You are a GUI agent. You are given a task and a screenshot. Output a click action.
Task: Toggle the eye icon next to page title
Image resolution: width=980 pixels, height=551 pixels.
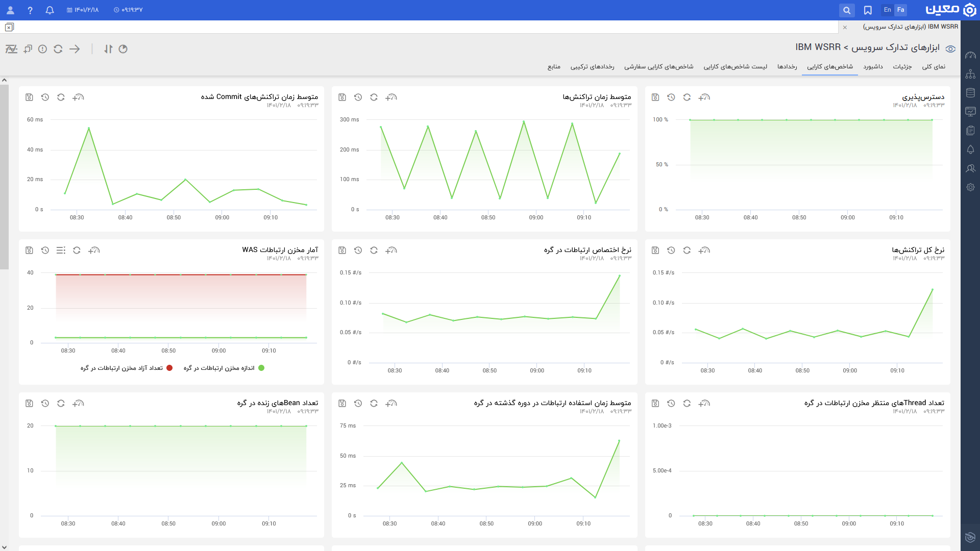950,49
